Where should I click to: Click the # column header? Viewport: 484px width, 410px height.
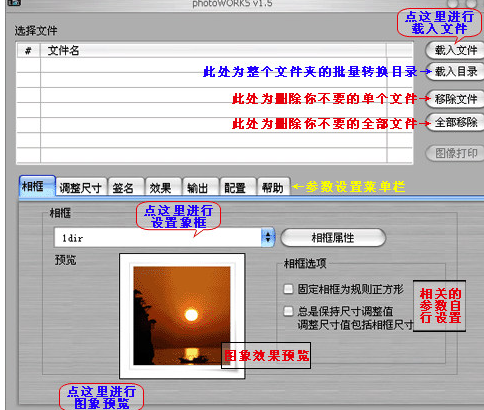click(x=28, y=50)
